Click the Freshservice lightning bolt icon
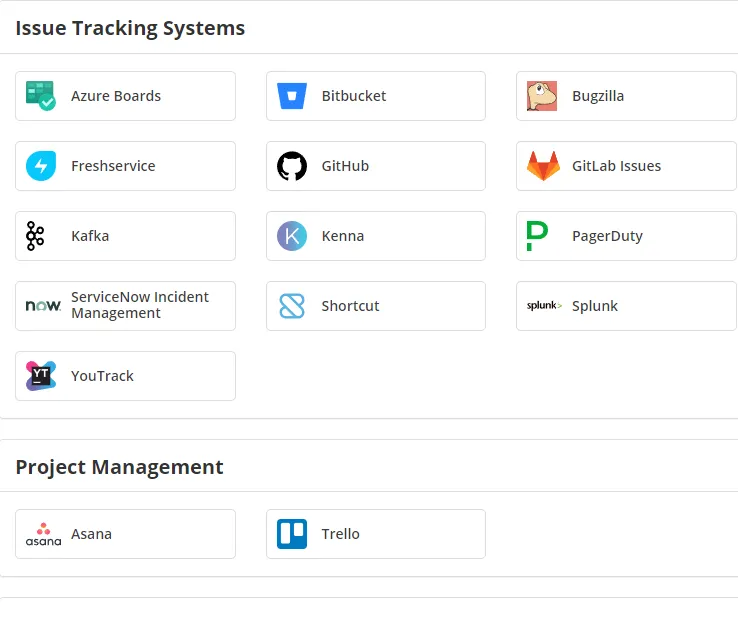 (x=41, y=166)
